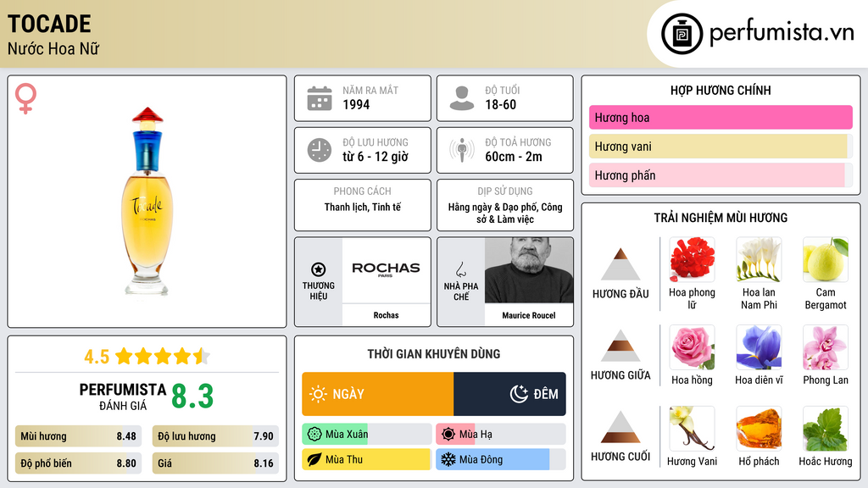Click the Hương cuối pyramid icon
Screen dimensions: 868x488
620,427
